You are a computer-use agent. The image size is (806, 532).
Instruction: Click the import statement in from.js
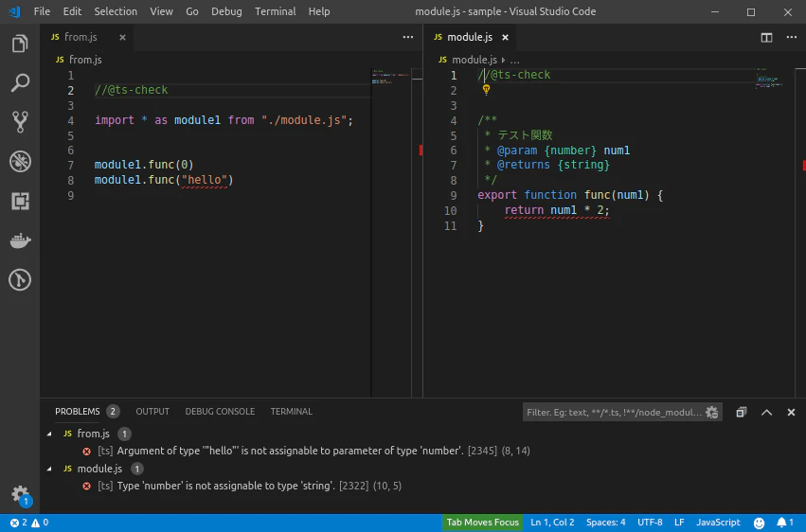tap(224, 120)
